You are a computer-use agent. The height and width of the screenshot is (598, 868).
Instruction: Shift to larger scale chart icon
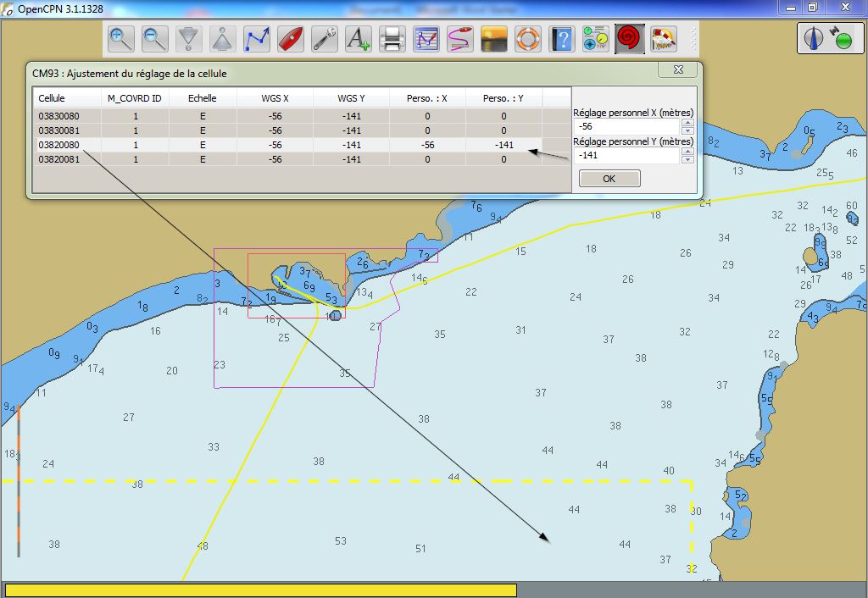[x=188, y=39]
